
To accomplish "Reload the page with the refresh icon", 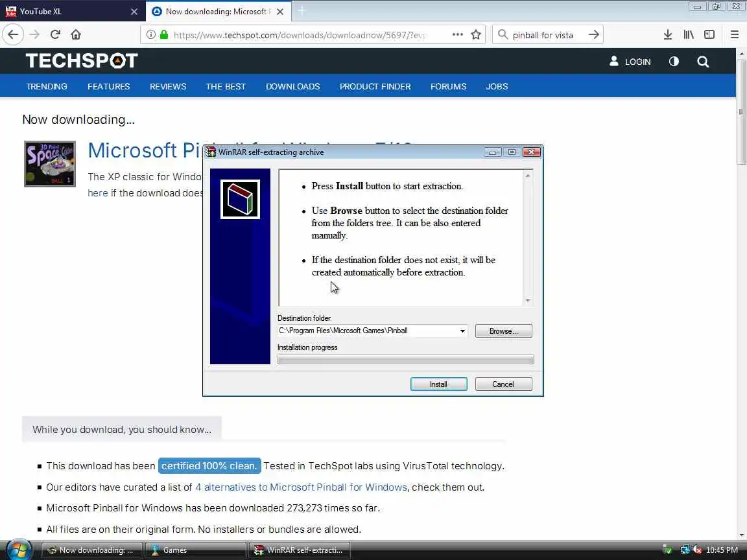I will [55, 34].
